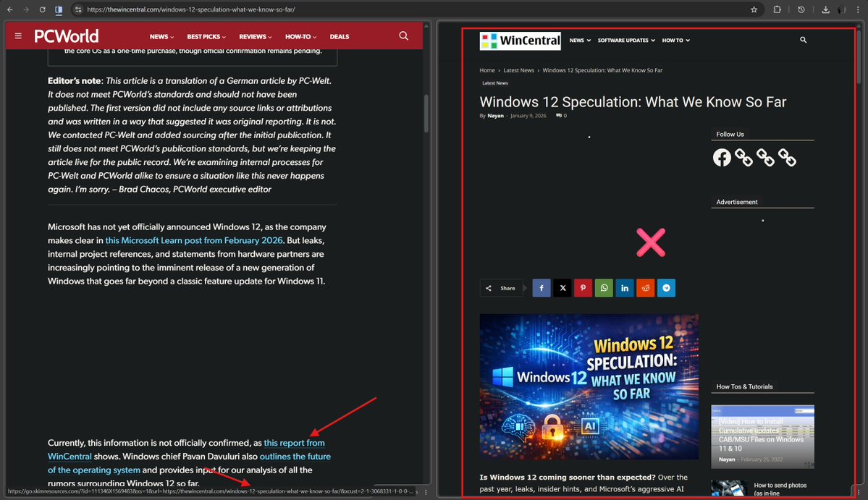
Task: Open the browser profile avatar
Action: [841, 9]
